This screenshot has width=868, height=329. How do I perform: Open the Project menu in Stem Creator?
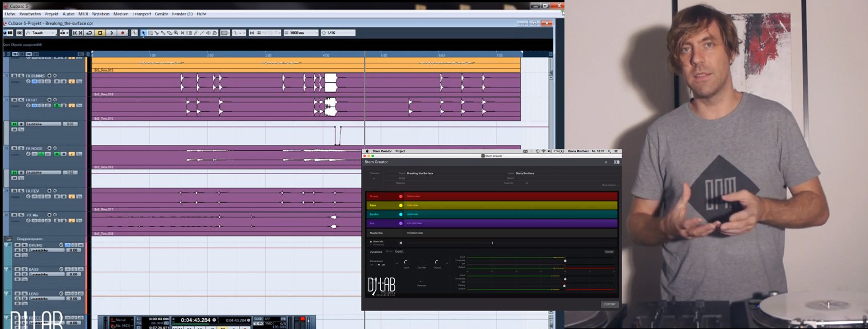[400, 151]
